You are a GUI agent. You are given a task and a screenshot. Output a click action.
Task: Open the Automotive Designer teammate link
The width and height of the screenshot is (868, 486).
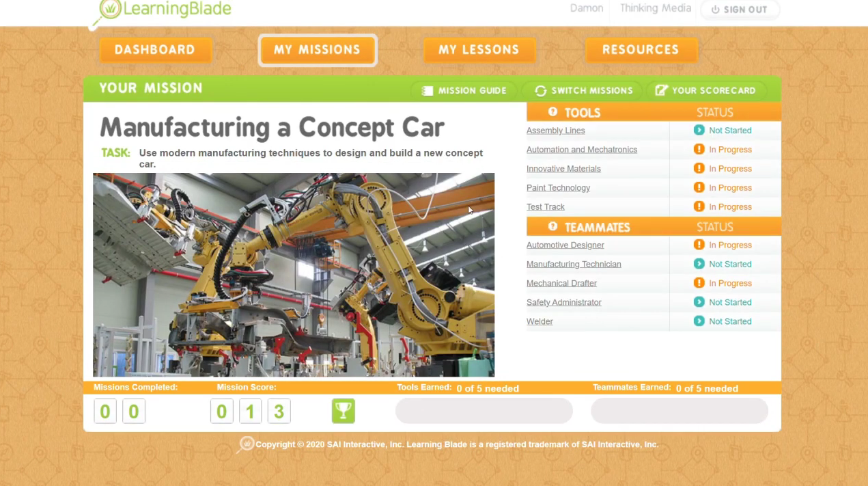(x=565, y=245)
